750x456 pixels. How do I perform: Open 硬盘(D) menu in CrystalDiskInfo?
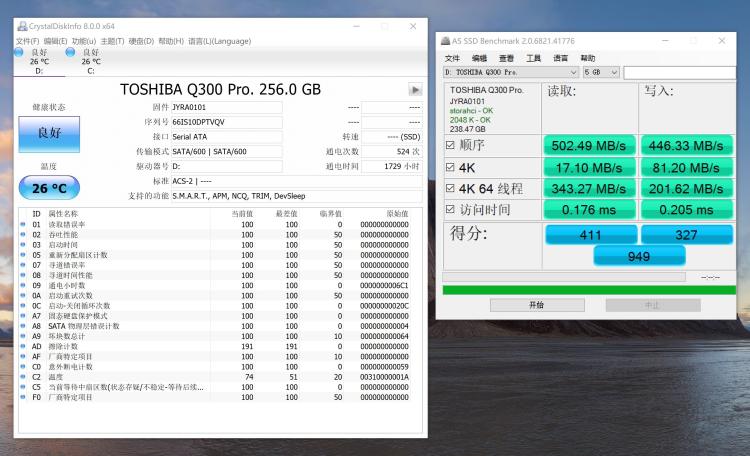click(x=141, y=41)
